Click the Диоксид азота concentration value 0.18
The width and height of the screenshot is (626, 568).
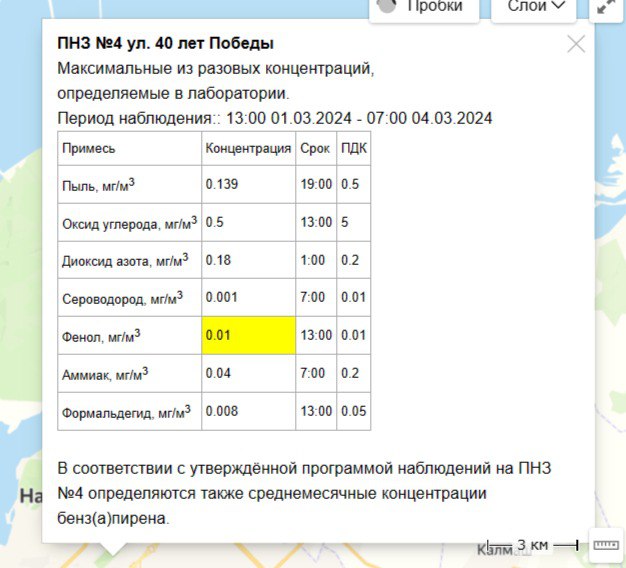pyautogui.click(x=219, y=260)
